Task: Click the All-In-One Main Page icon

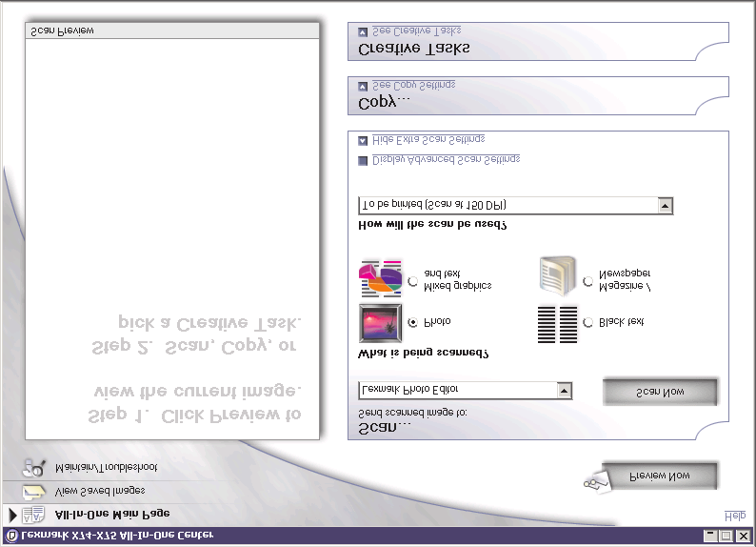Action: pyautogui.click(x=33, y=516)
